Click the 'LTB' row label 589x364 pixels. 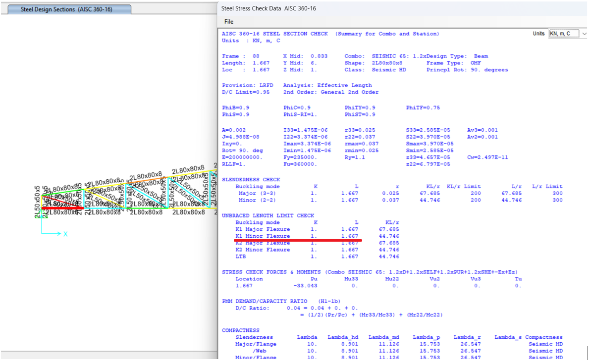point(240,256)
